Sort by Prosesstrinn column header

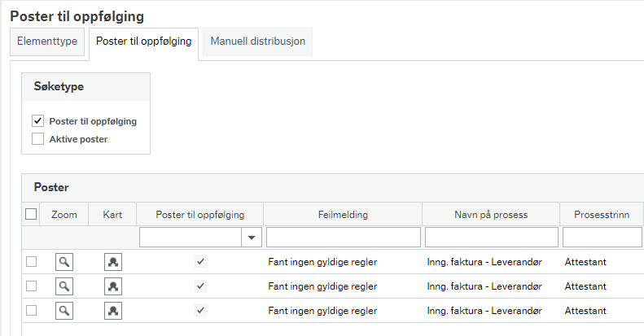click(x=602, y=215)
